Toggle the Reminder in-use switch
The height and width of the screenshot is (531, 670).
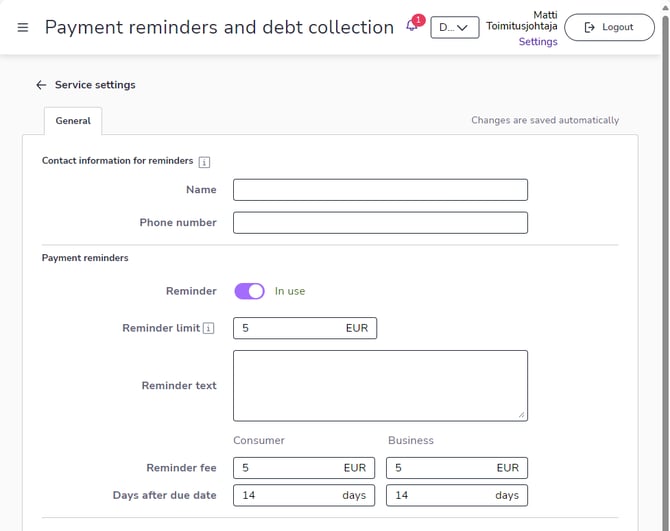[x=249, y=291]
